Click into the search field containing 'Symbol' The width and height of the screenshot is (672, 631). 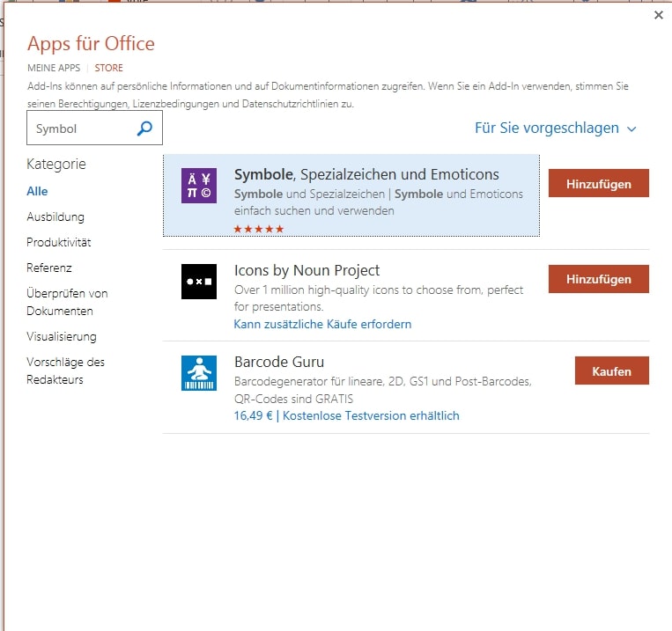point(81,128)
